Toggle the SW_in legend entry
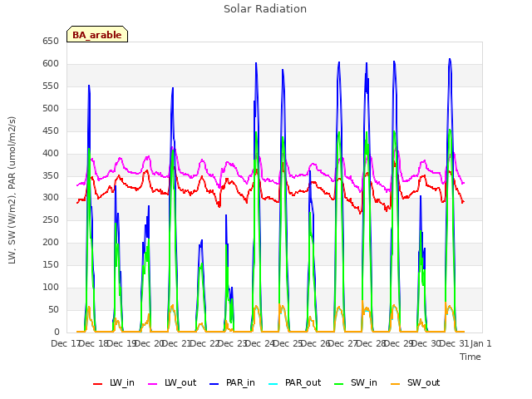 coord(356,383)
